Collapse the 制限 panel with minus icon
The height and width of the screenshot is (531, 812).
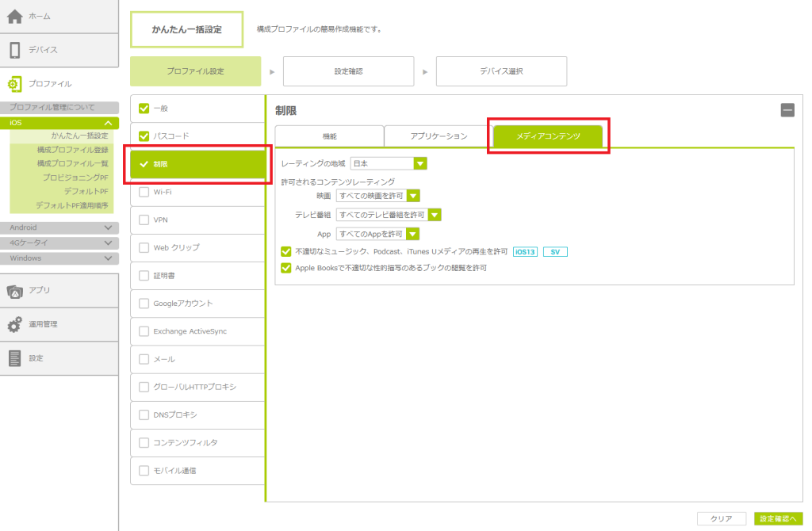(x=787, y=110)
